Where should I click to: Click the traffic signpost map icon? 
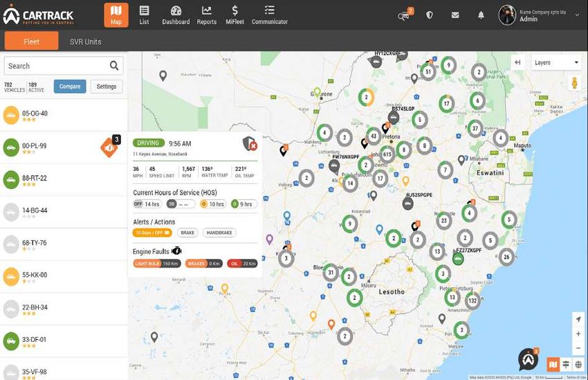pyautogui.click(x=565, y=364)
